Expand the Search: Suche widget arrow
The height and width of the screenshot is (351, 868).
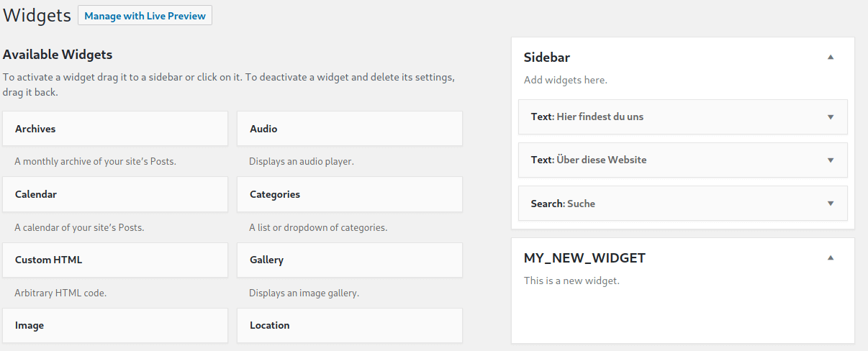[831, 204]
